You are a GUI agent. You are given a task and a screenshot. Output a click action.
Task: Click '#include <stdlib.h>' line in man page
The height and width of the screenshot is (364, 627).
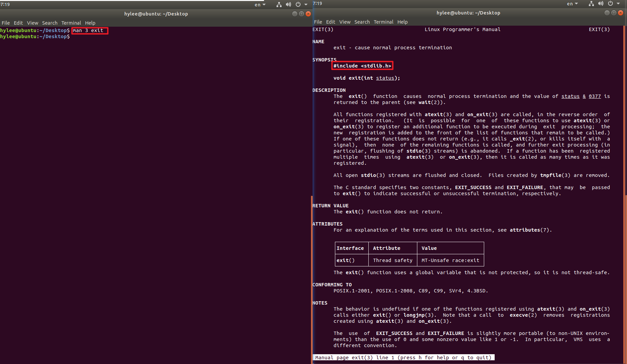pos(362,66)
